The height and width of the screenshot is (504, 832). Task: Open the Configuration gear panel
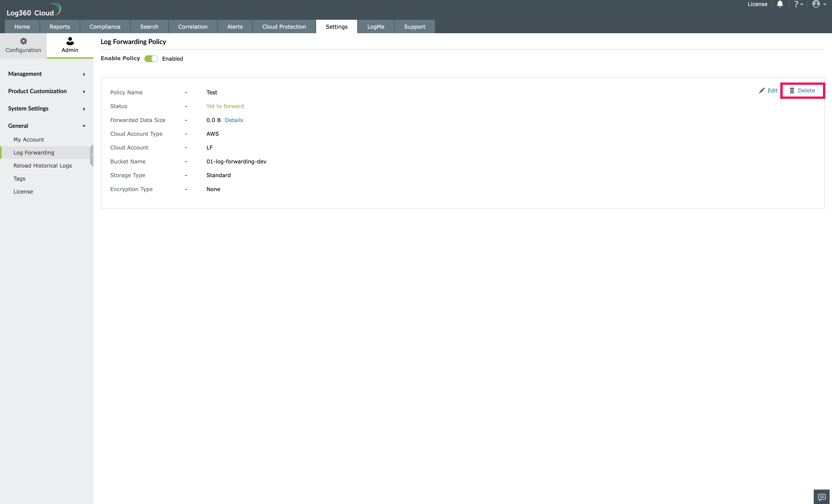click(x=23, y=45)
